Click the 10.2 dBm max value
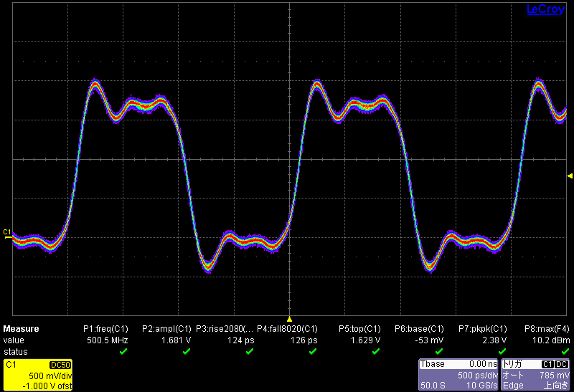Screen dimensions: 574x392 point(551,340)
